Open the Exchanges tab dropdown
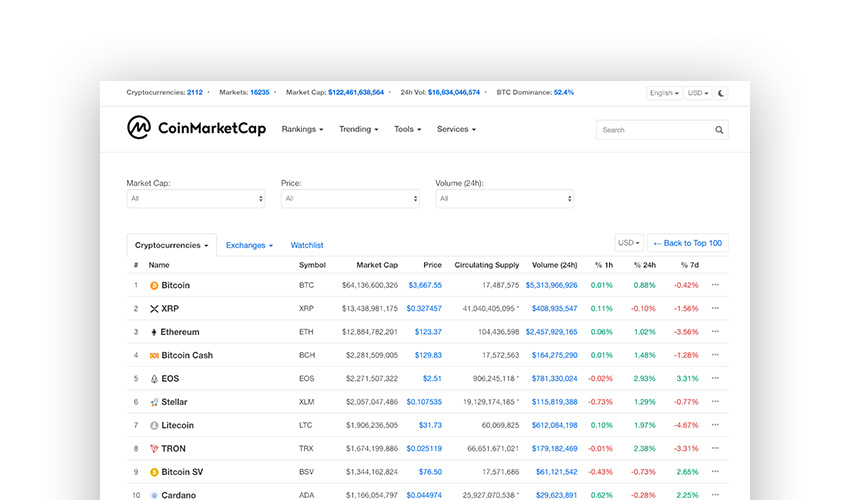 (x=249, y=245)
